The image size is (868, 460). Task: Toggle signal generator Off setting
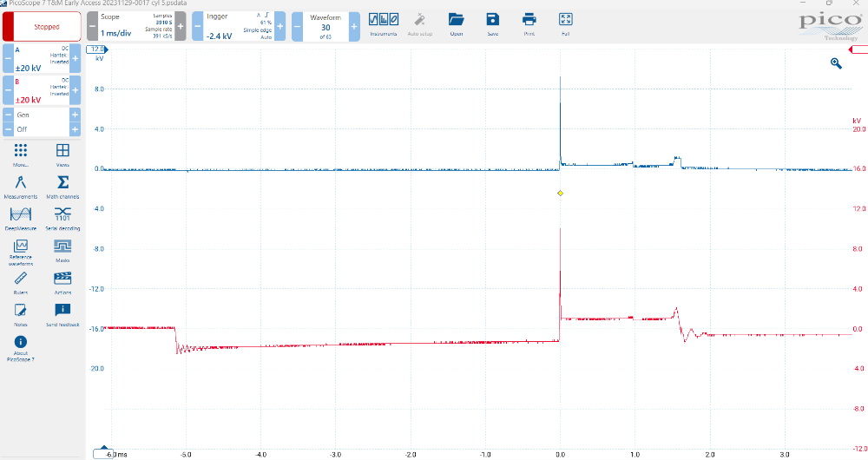42,128
